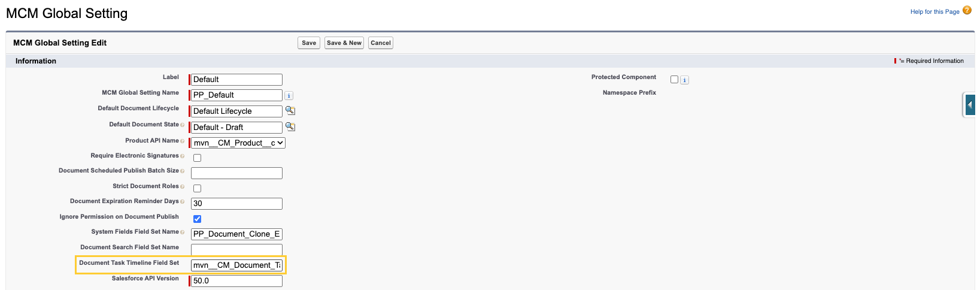Edit the Document Task Timeline Field Set input
The height and width of the screenshot is (290, 980).
coord(236,265)
